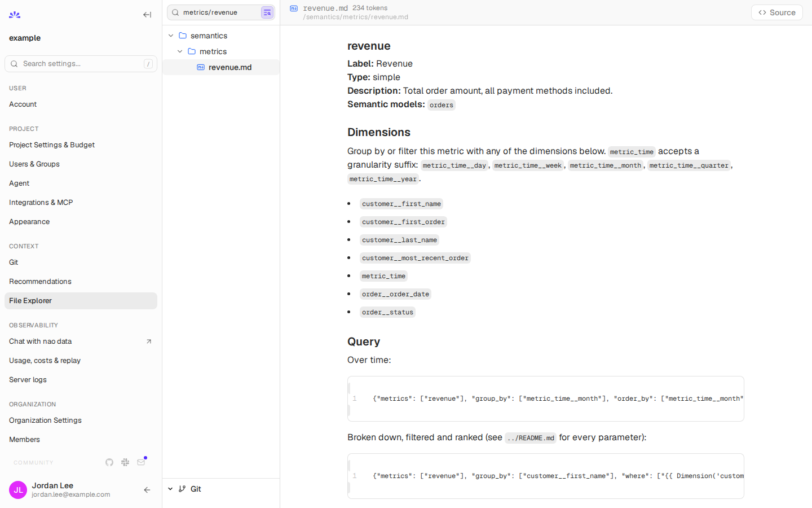Click the orders semantic model tag
The image size is (812, 508).
click(x=441, y=105)
